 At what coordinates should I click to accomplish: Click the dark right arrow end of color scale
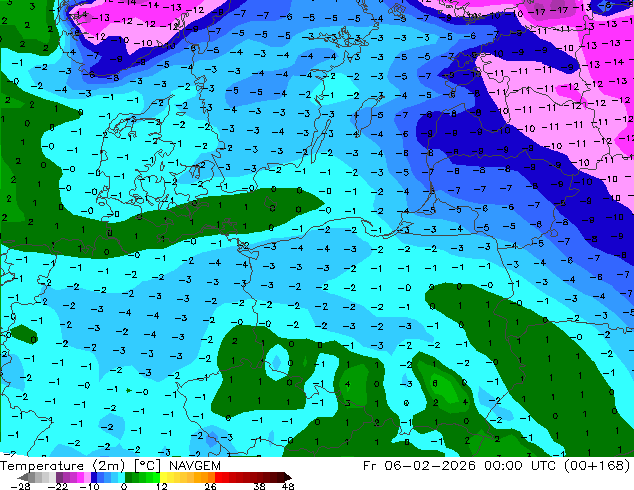[286, 477]
